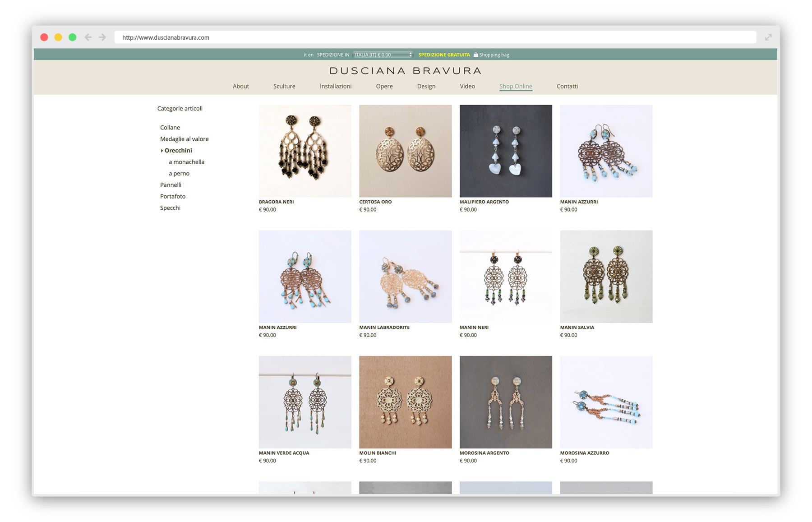Select the Pannelli category
812x522 pixels.
pos(171,185)
